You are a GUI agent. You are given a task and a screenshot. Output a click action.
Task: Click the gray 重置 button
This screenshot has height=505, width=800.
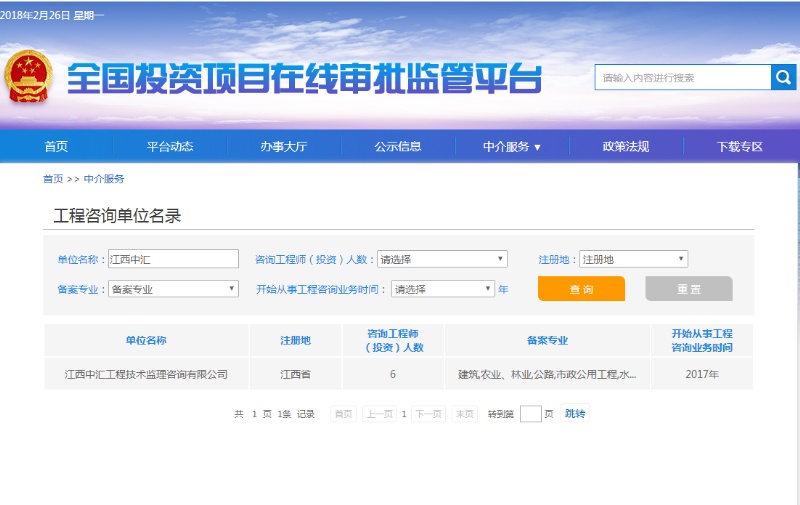point(689,289)
